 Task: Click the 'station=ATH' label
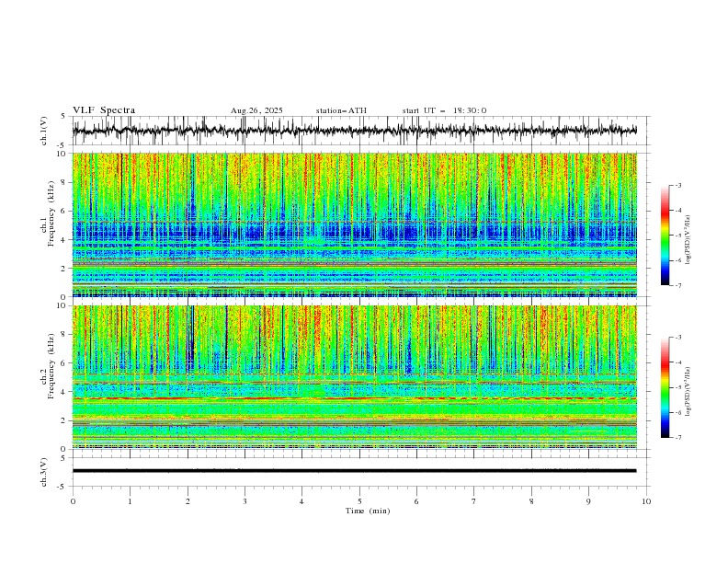tap(341, 110)
